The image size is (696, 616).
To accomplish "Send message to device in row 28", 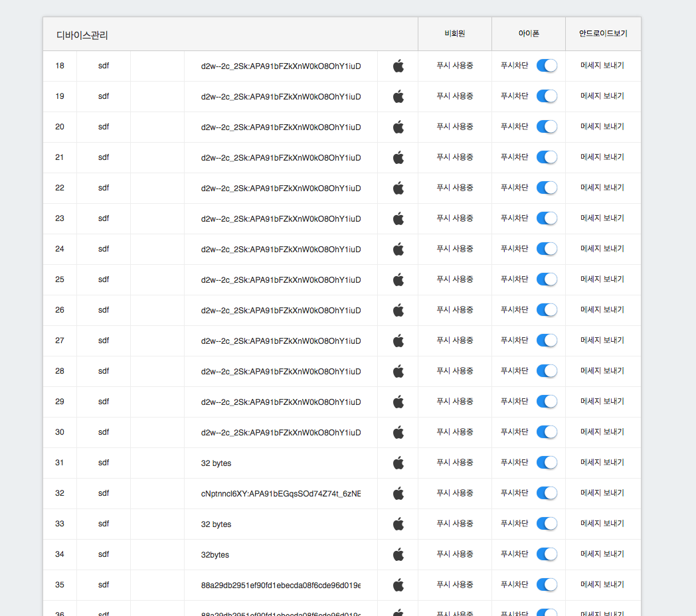I will (x=602, y=371).
